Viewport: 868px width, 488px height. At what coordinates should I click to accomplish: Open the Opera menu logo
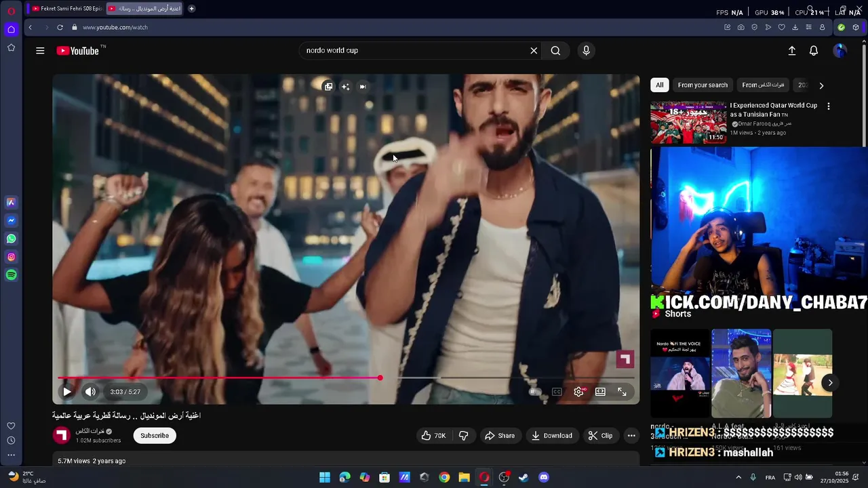coord(11,11)
